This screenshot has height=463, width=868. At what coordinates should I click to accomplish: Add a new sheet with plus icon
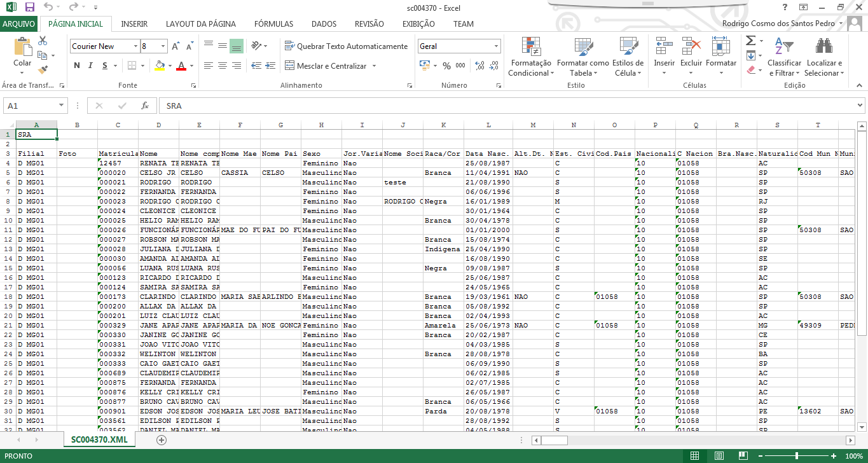(162, 439)
